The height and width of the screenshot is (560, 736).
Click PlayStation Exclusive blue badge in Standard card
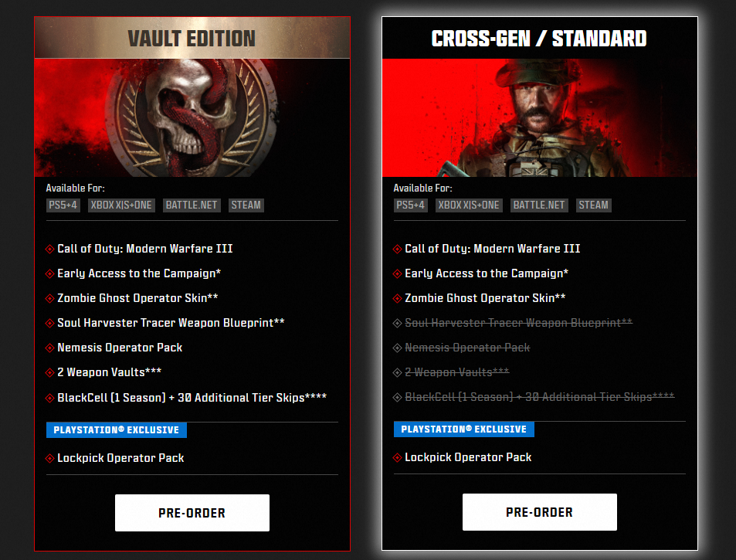point(463,429)
